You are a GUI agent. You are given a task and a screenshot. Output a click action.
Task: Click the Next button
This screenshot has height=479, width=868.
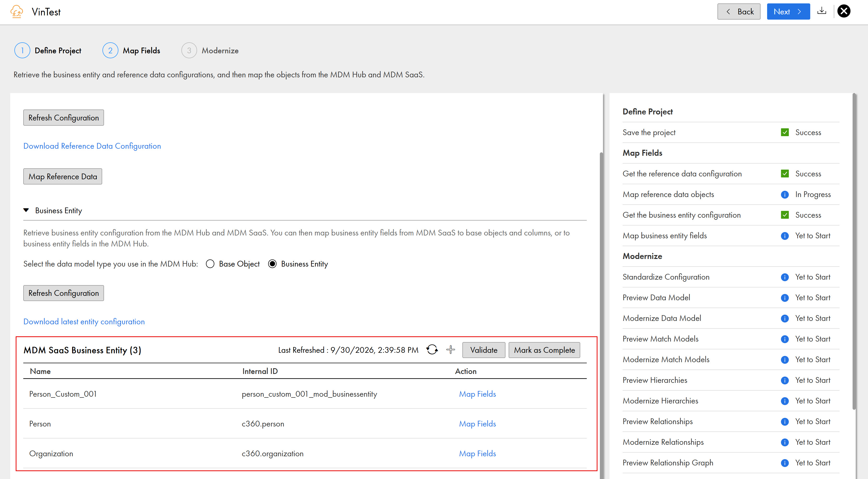coord(788,11)
